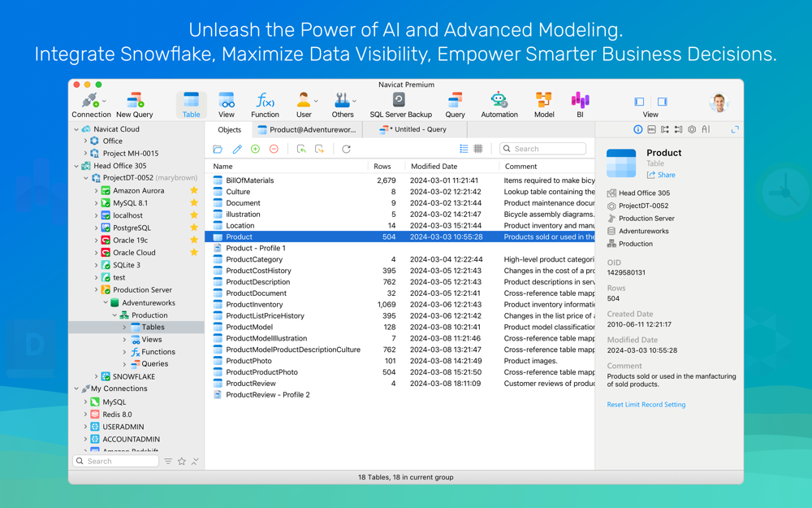Toggle the favorite star on MySQL 8.1

194,202
